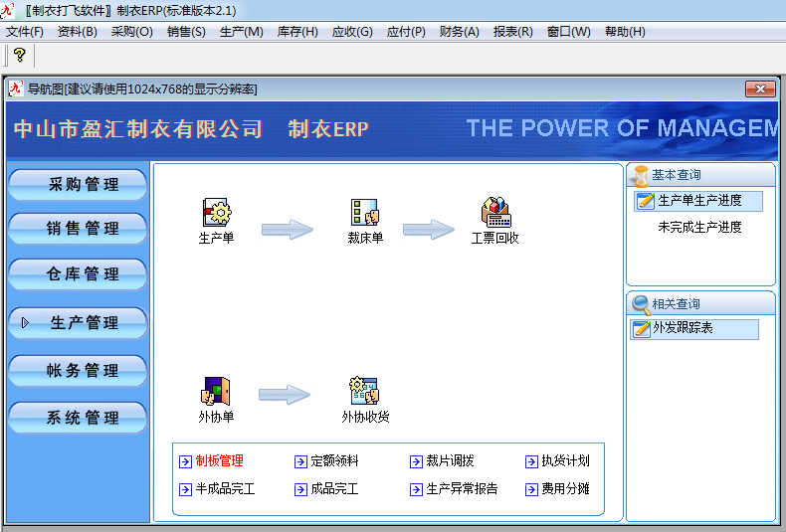Click arrow icon beside 生产异常报告
786x532 pixels.
pyautogui.click(x=416, y=489)
